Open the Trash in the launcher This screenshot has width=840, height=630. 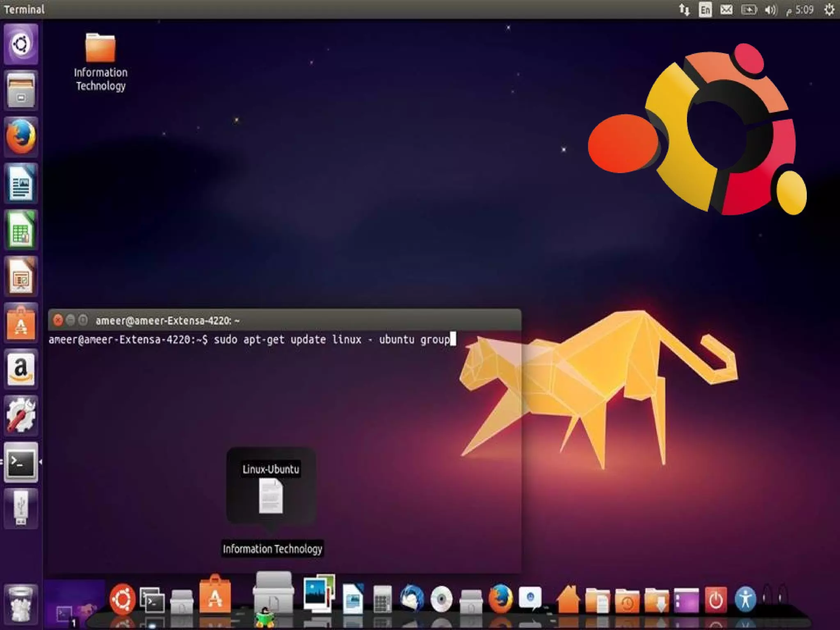click(x=21, y=604)
